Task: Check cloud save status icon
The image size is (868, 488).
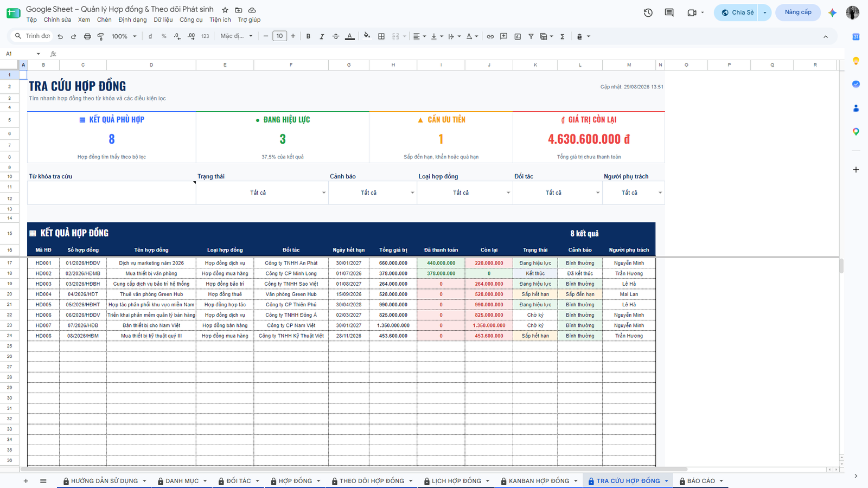Action: [252, 10]
